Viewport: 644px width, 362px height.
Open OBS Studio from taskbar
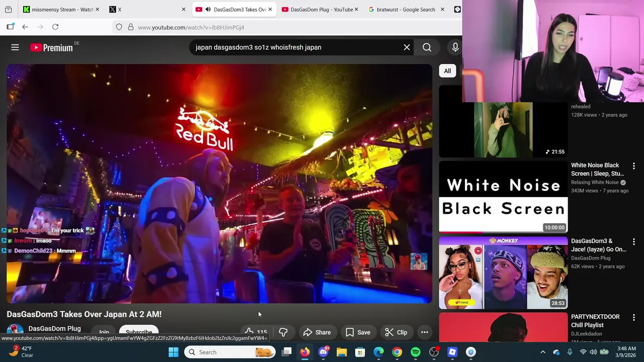tap(434, 352)
